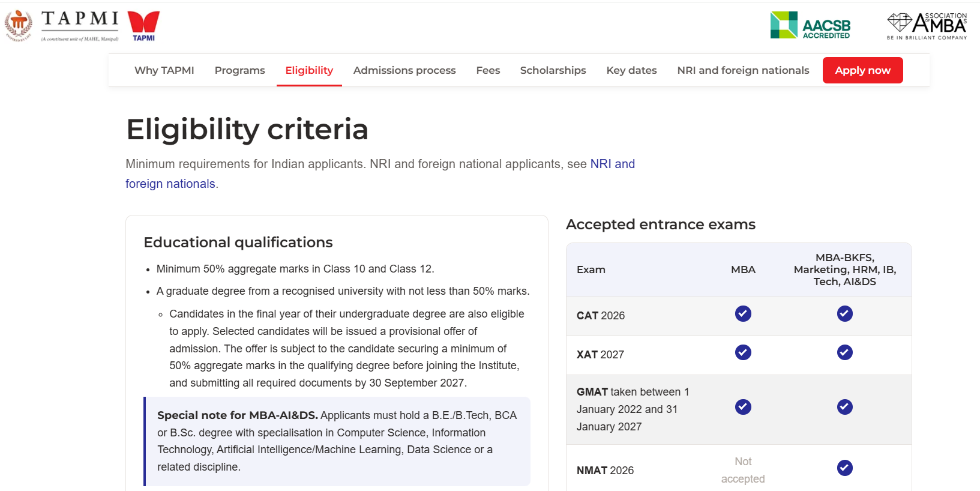Viewport: 980px width, 491px height.
Task: Click the GMAT taken between dates cell
Action: coord(633,409)
